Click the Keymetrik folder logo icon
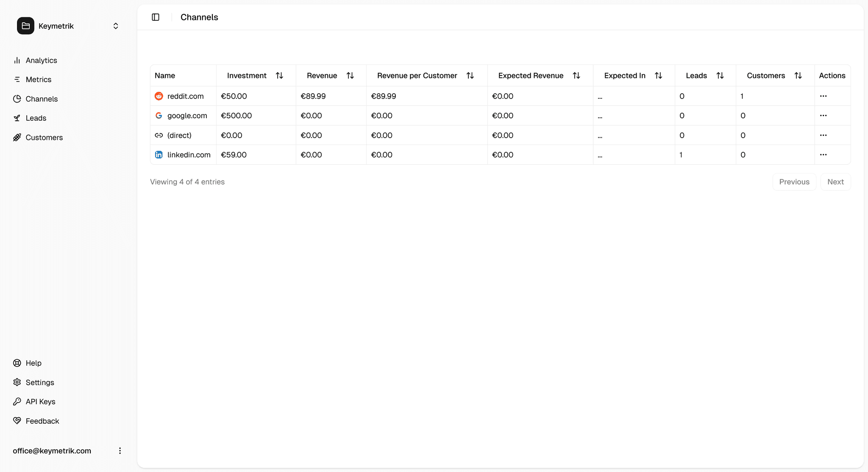868x472 pixels. (x=25, y=26)
